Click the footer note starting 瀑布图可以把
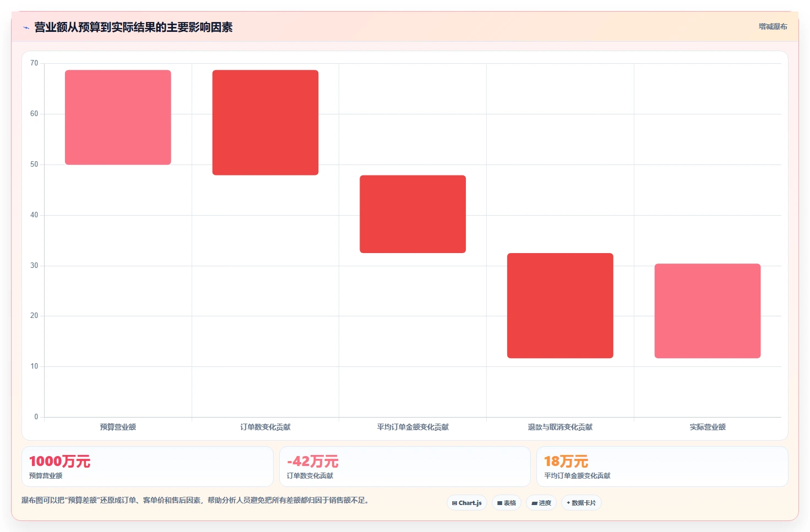Screen dimensions: 810x532 tap(195, 501)
